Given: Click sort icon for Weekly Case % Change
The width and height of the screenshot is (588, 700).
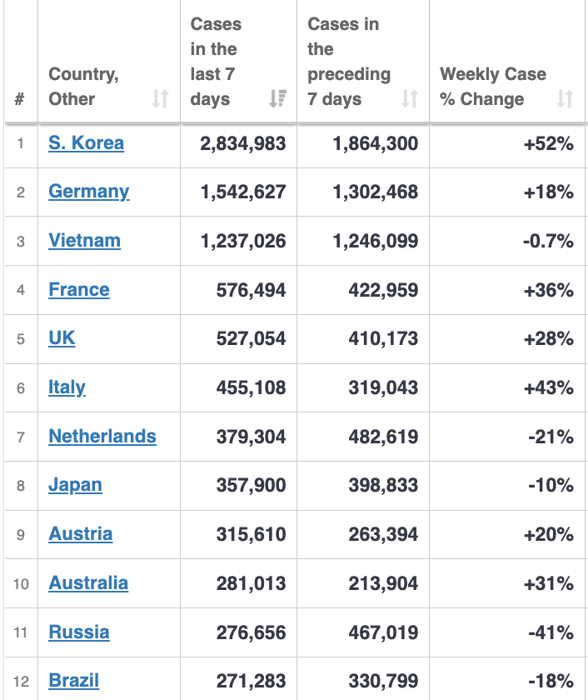Looking at the screenshot, I should click(565, 99).
